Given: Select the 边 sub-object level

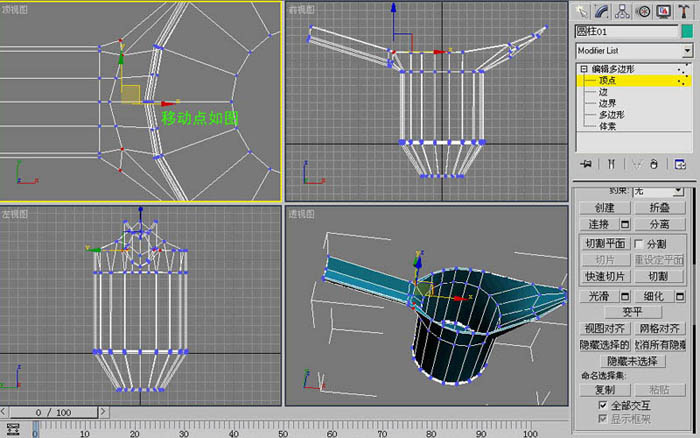Looking at the screenshot, I should click(x=603, y=92).
